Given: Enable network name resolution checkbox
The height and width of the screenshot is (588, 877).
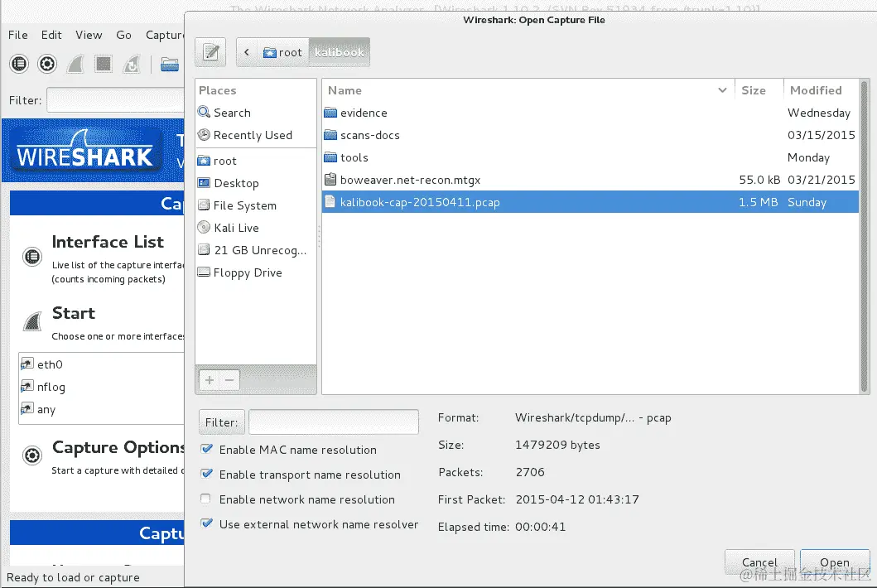Looking at the screenshot, I should 206,499.
